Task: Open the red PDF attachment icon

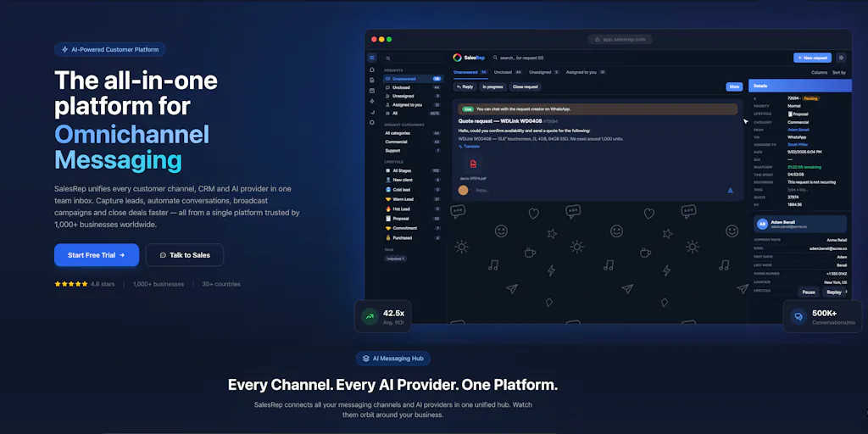Action: [473, 164]
